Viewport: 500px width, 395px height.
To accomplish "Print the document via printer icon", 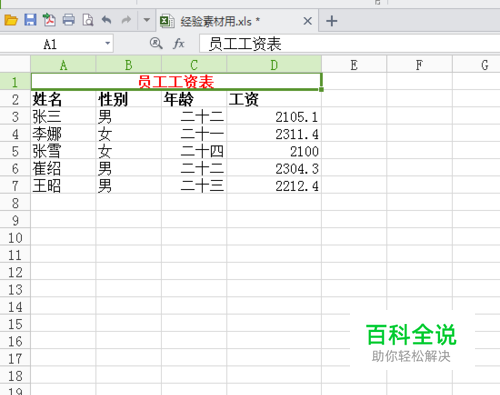I will 69,20.
